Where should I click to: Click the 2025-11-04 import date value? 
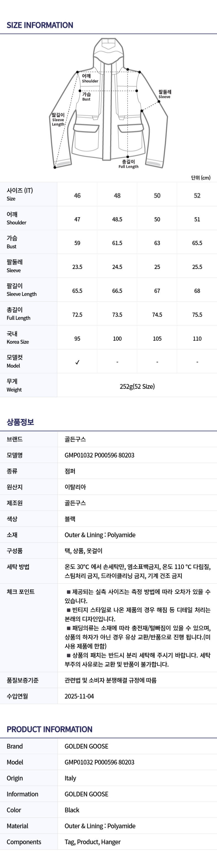[x=79, y=696]
